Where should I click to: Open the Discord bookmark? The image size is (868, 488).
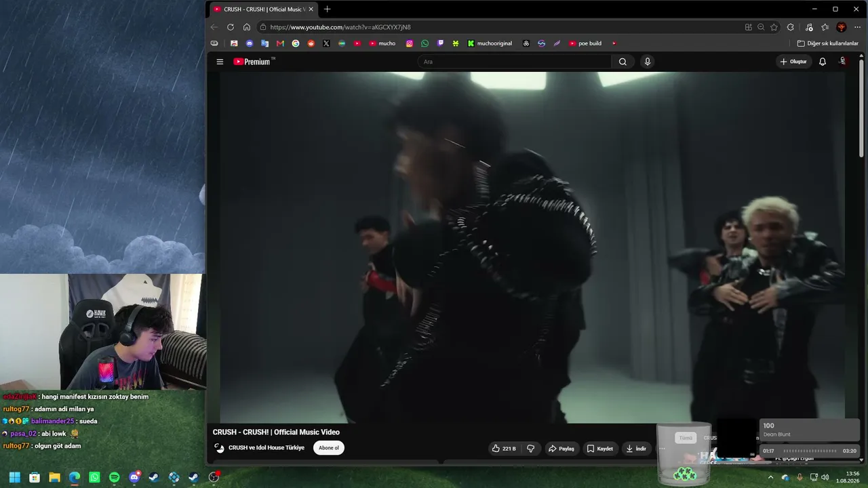pyautogui.click(x=250, y=43)
